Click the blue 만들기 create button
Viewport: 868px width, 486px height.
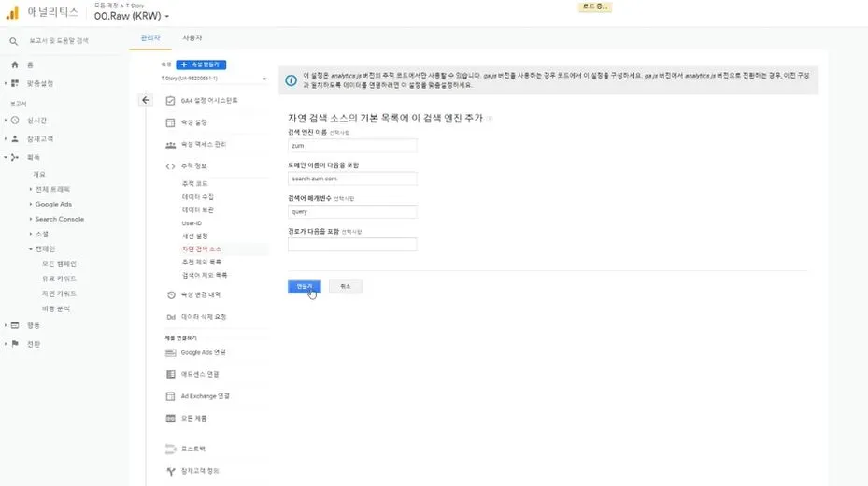coord(304,286)
